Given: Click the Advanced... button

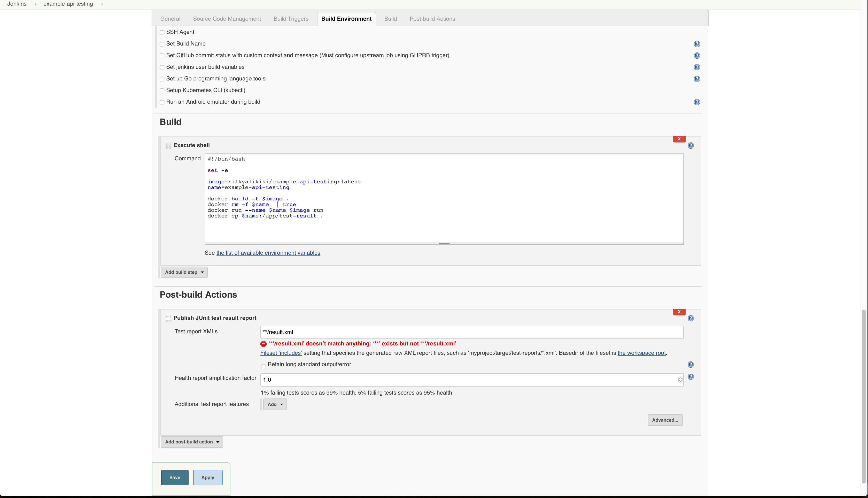Looking at the screenshot, I should [x=665, y=420].
